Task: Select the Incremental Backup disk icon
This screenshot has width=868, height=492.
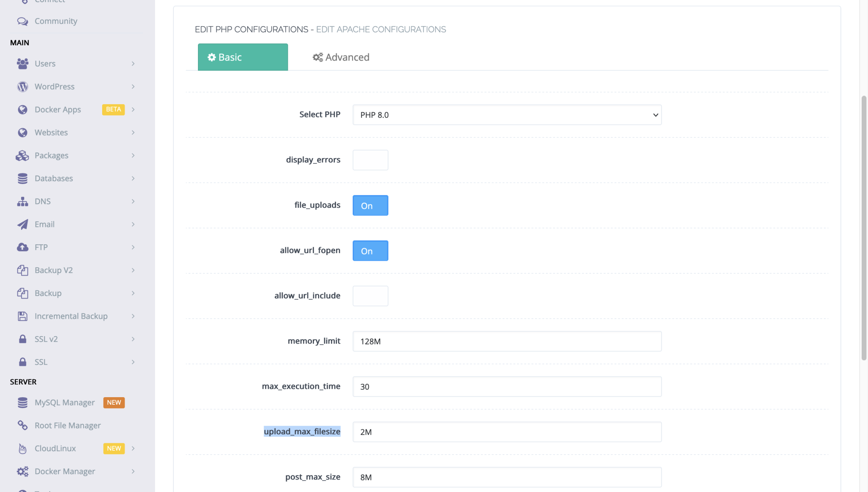Action: (x=22, y=316)
